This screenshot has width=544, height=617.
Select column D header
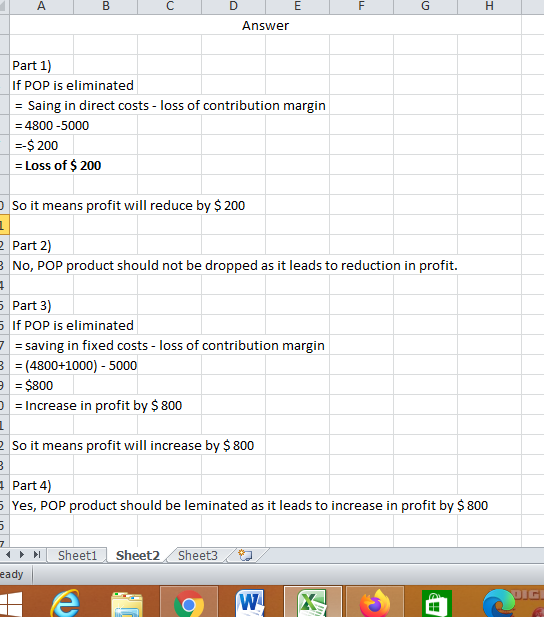pos(233,6)
